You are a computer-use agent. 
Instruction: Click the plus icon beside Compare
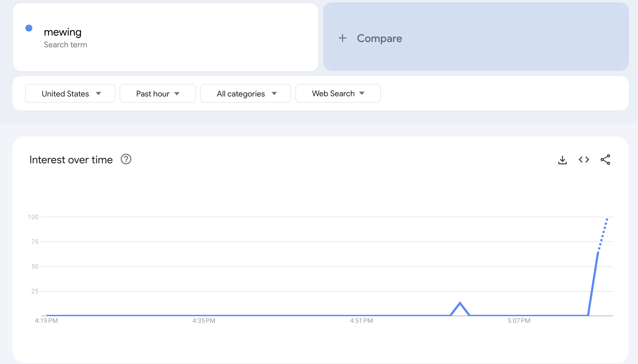click(x=342, y=38)
